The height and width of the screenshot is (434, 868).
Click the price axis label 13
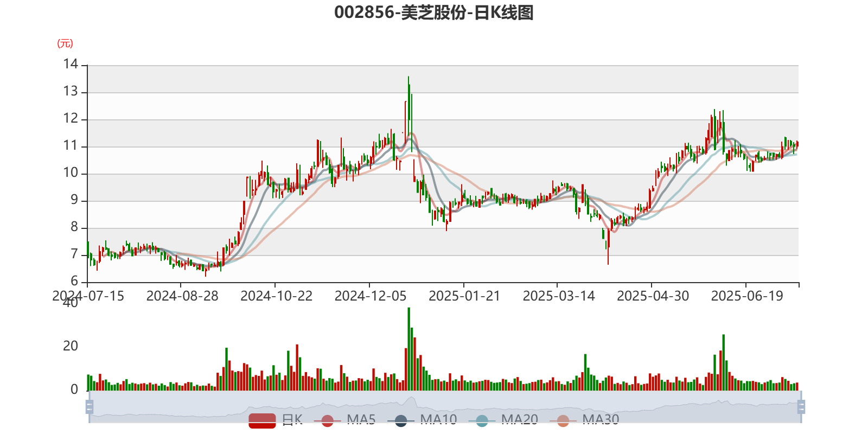pyautogui.click(x=71, y=92)
